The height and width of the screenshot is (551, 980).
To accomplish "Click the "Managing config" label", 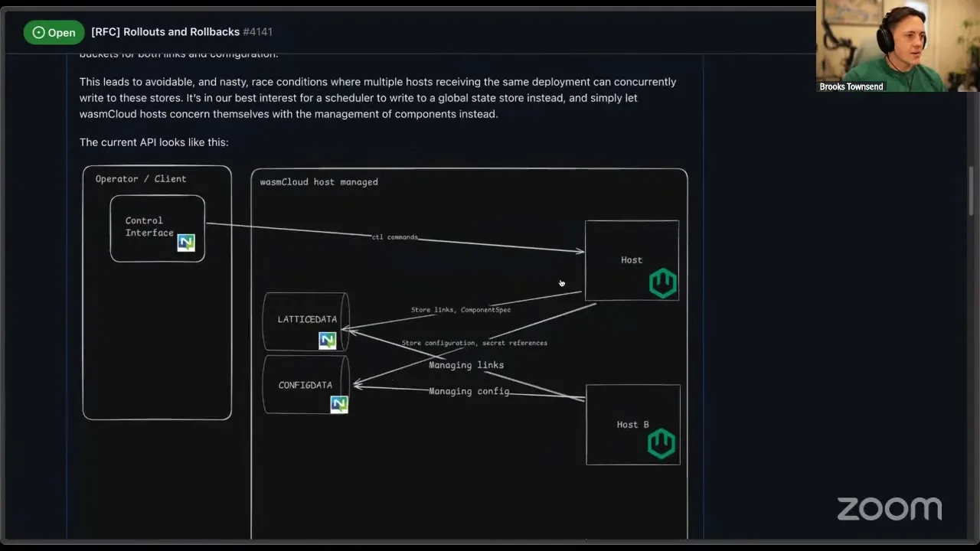I will tap(469, 391).
